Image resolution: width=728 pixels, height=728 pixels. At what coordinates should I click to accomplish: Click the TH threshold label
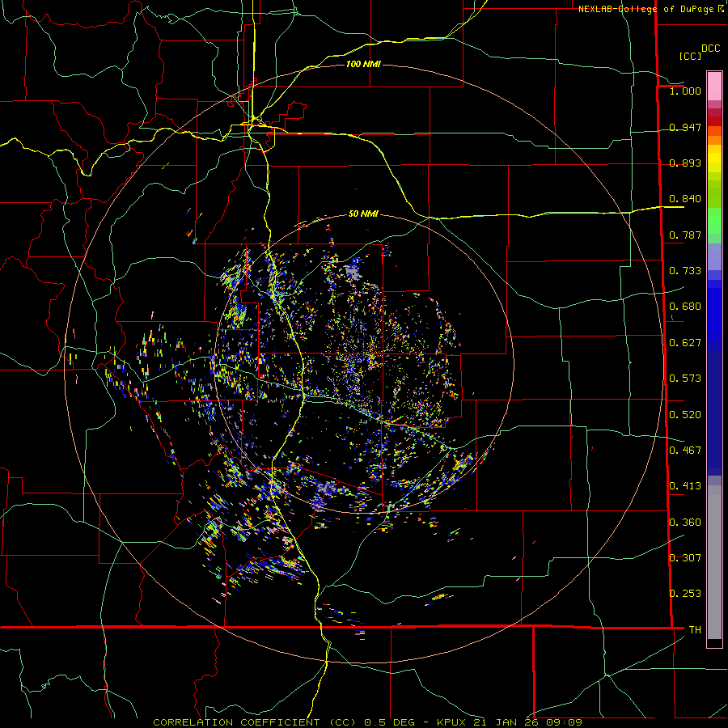pyautogui.click(x=695, y=630)
